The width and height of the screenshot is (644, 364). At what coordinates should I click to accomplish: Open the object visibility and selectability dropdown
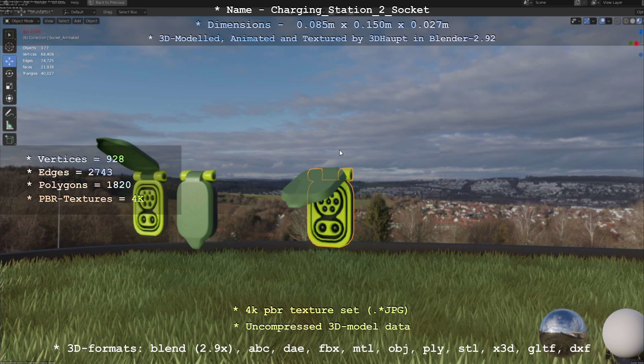576,21
